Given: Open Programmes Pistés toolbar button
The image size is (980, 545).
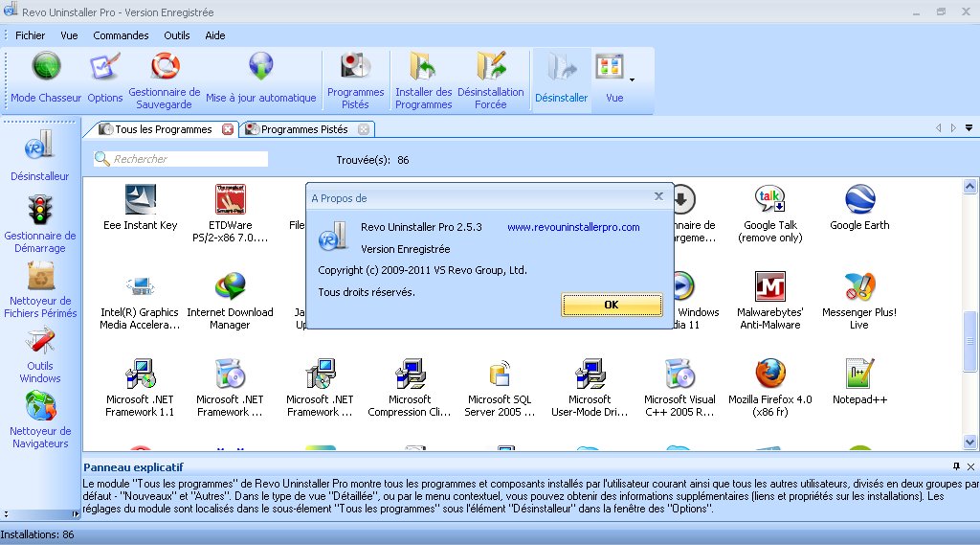Looking at the screenshot, I should [x=355, y=81].
